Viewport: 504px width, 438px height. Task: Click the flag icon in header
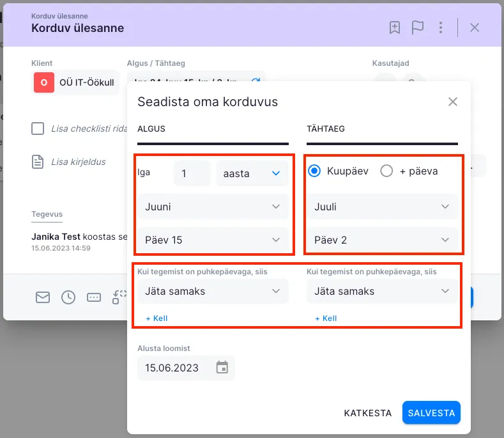coord(418,27)
